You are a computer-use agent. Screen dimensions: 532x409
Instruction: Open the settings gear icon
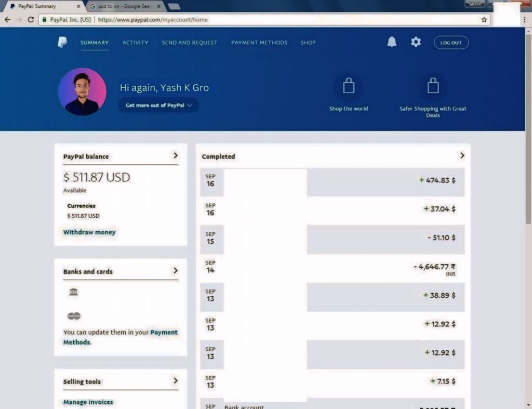coord(416,43)
